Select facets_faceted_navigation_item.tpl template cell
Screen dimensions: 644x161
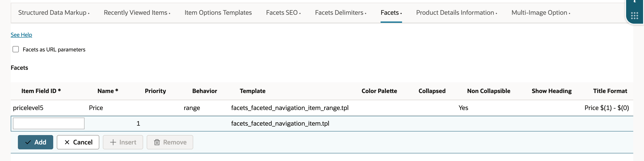[x=280, y=123]
